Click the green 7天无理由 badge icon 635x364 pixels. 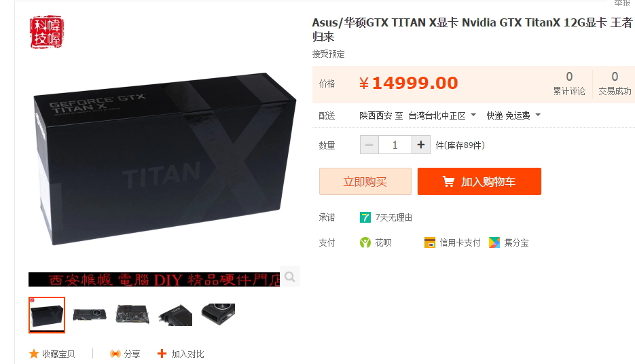tap(365, 217)
